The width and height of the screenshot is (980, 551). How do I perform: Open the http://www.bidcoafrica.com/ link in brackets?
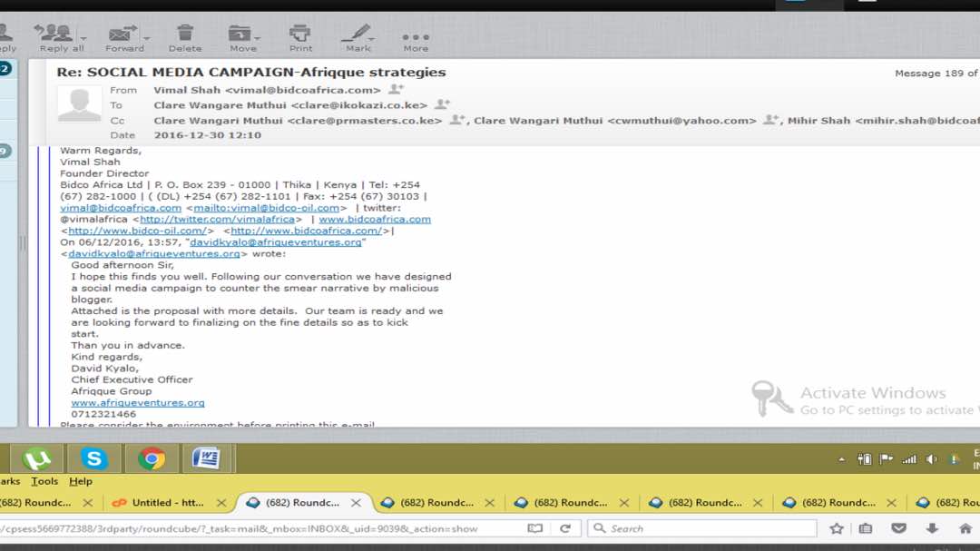pos(307,231)
